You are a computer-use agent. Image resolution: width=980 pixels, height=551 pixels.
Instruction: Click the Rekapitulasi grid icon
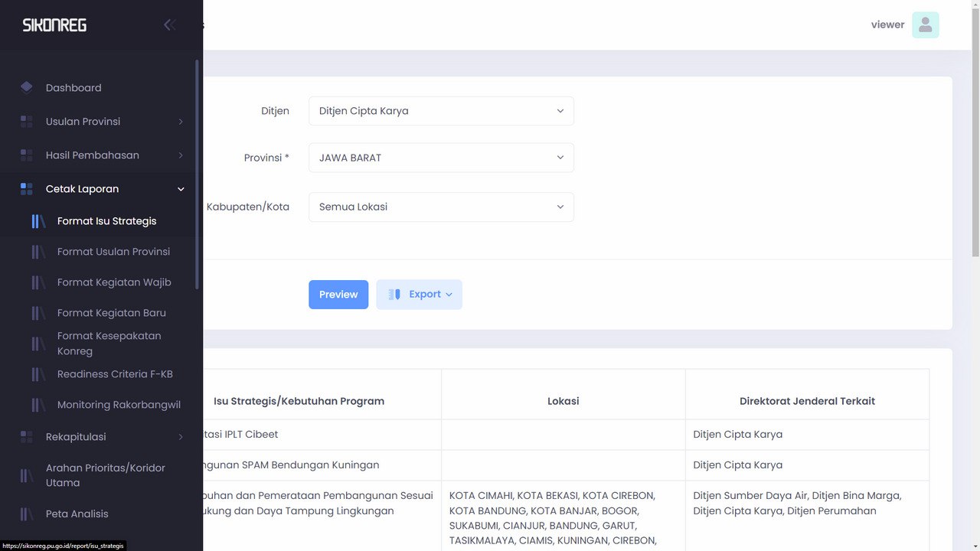point(27,437)
